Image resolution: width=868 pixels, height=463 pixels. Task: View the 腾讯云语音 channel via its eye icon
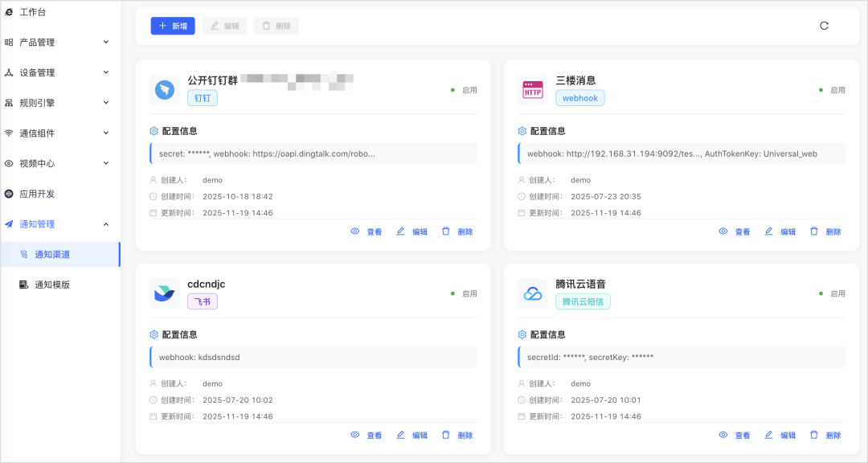pos(723,435)
